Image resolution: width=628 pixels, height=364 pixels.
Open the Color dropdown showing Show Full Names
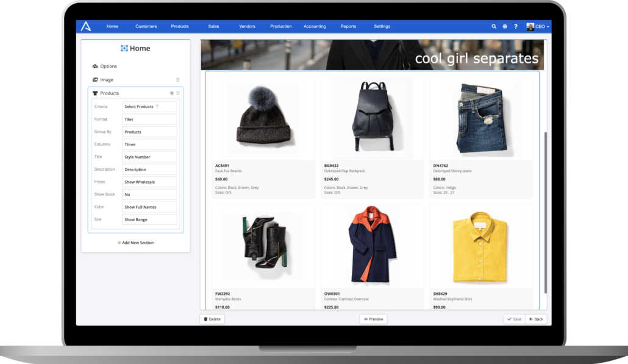tap(149, 207)
